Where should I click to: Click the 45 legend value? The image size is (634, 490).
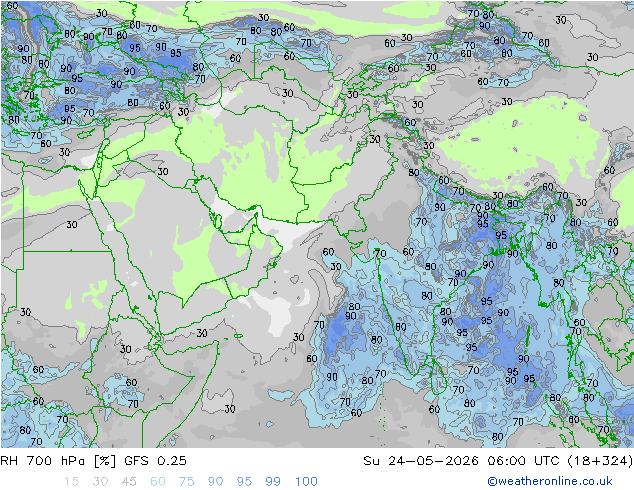click(x=129, y=482)
